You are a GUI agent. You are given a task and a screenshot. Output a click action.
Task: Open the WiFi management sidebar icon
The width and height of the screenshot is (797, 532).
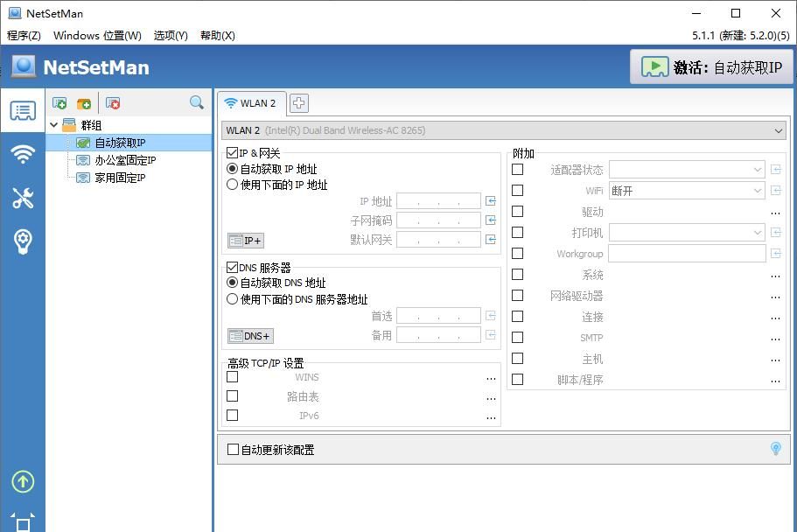pos(23,154)
